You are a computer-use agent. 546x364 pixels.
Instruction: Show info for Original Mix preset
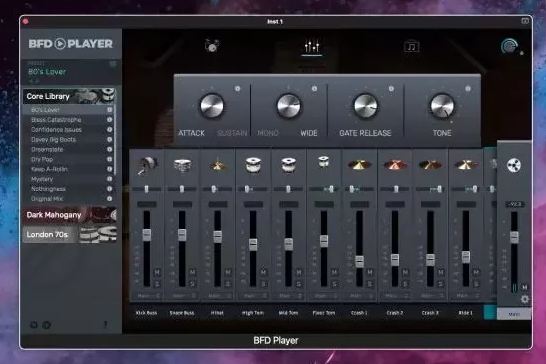(109, 199)
